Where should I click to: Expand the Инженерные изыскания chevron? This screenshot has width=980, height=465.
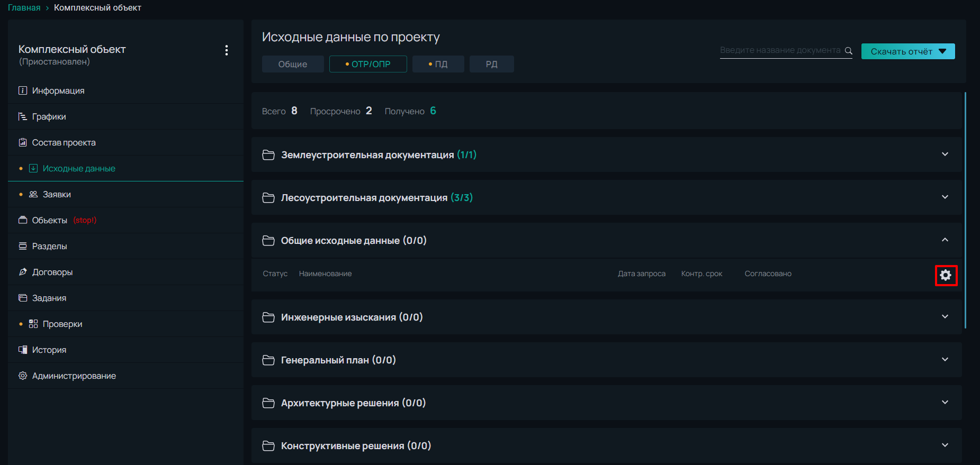[x=945, y=317]
